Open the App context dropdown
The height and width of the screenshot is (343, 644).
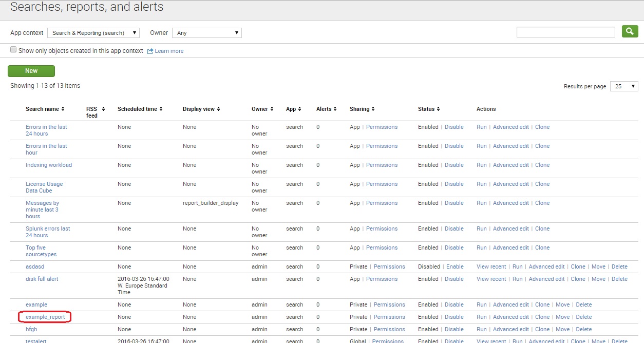(x=93, y=32)
